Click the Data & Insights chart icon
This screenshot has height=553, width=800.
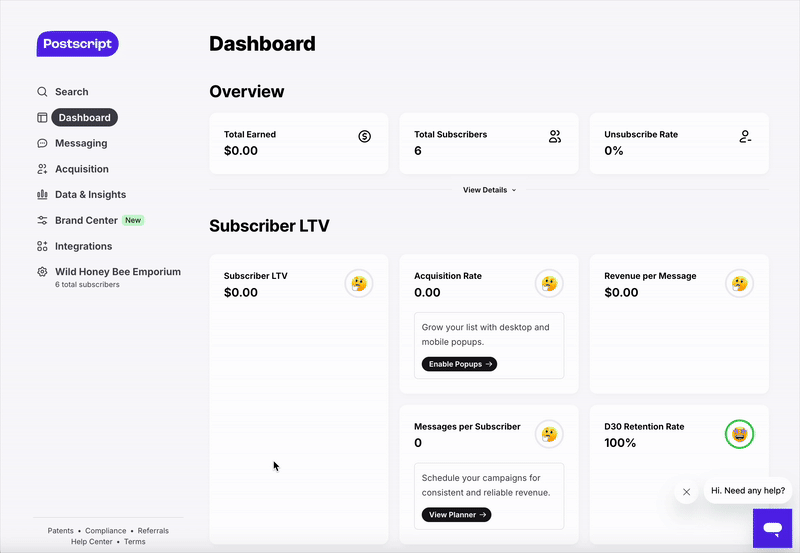(42, 195)
